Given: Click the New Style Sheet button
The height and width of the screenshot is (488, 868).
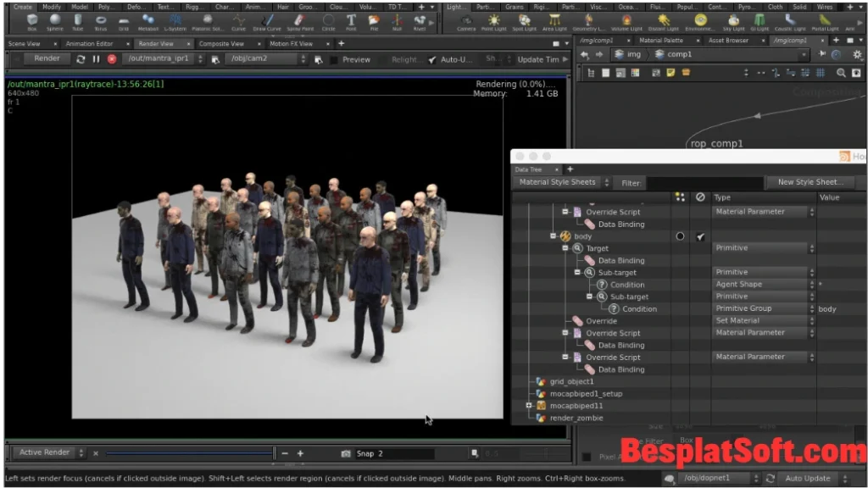Looking at the screenshot, I should point(810,182).
